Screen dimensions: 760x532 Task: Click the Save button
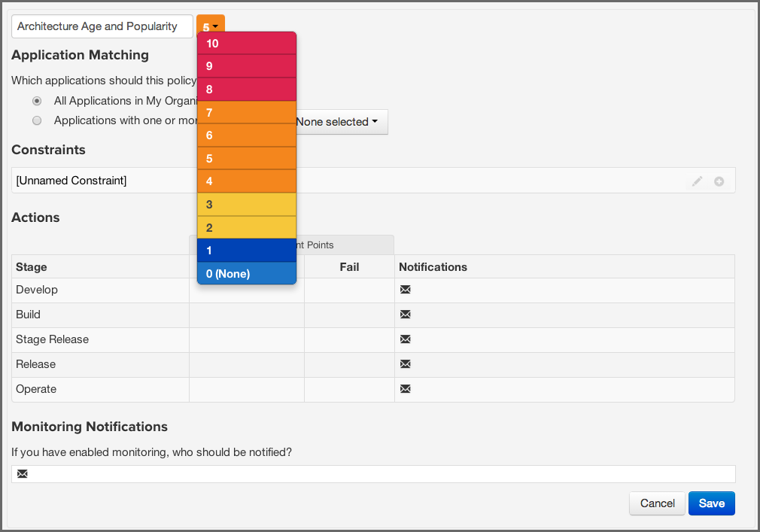712,503
